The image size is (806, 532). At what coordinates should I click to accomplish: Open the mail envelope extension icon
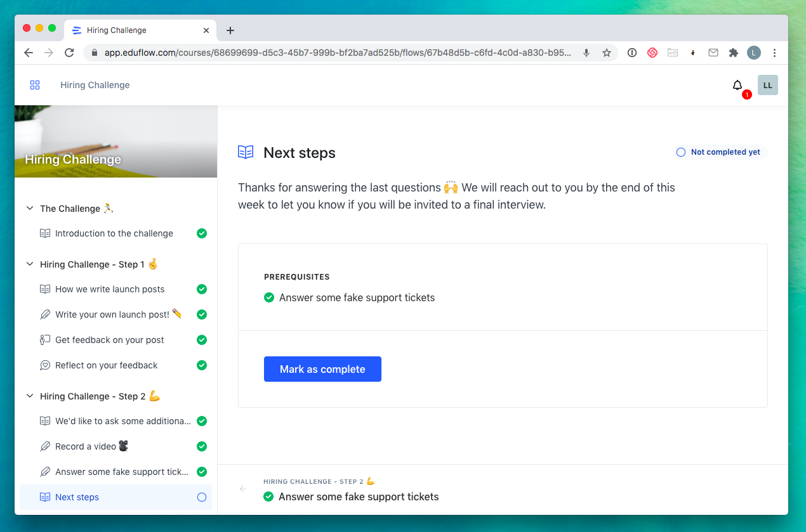click(x=713, y=53)
